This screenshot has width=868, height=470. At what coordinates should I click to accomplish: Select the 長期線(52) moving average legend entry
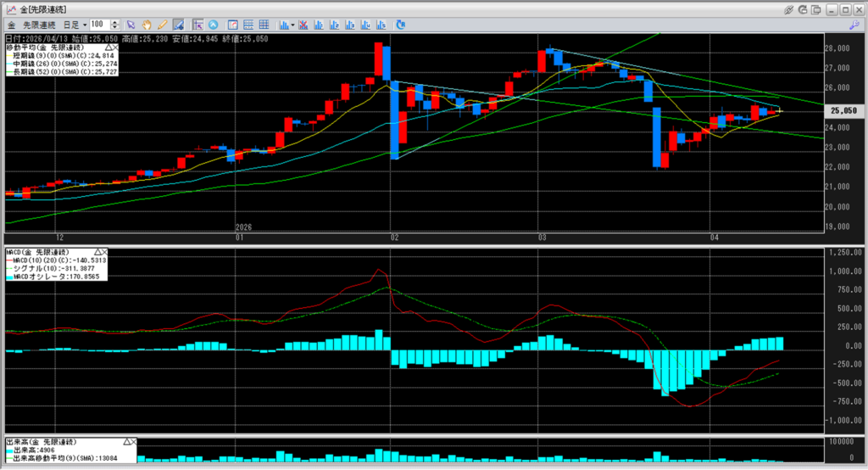[x=61, y=72]
